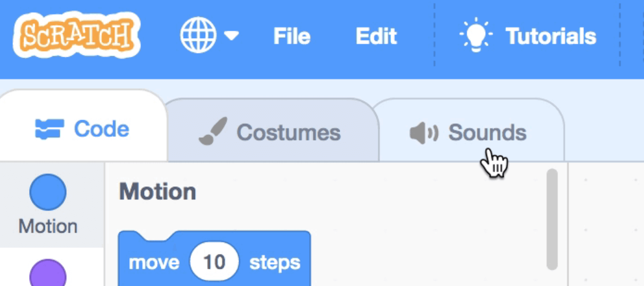Click the Motion label in category sidebar
The image size is (644, 286).
(x=48, y=226)
